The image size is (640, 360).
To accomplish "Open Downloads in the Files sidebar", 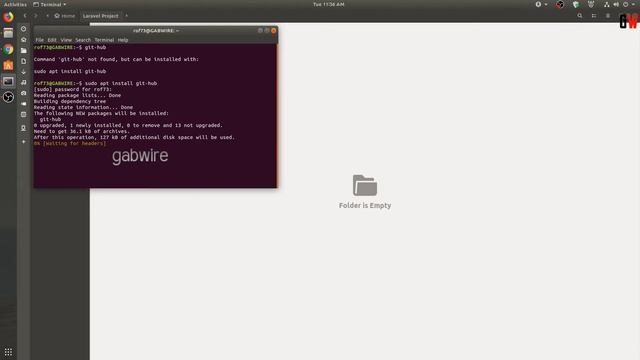I will (x=24, y=71).
